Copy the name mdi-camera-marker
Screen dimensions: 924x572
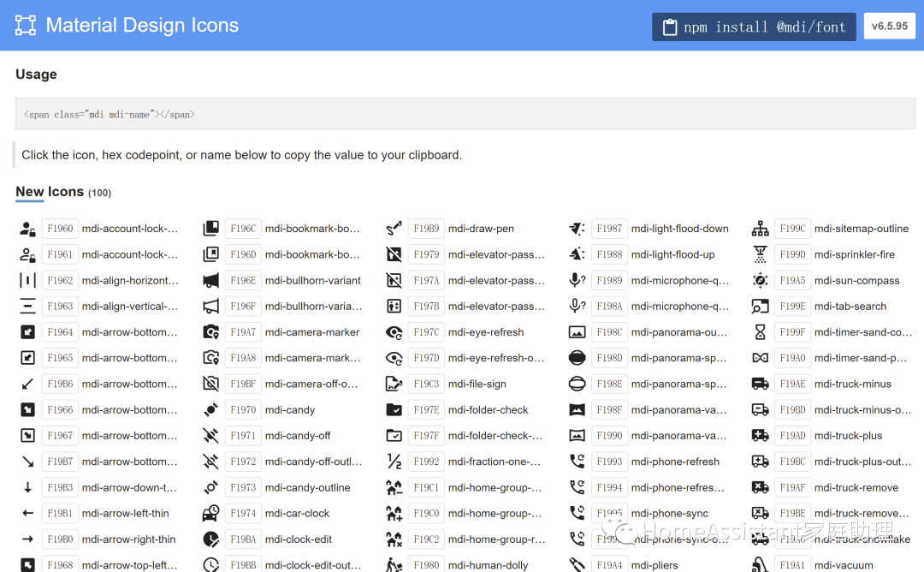click(311, 332)
